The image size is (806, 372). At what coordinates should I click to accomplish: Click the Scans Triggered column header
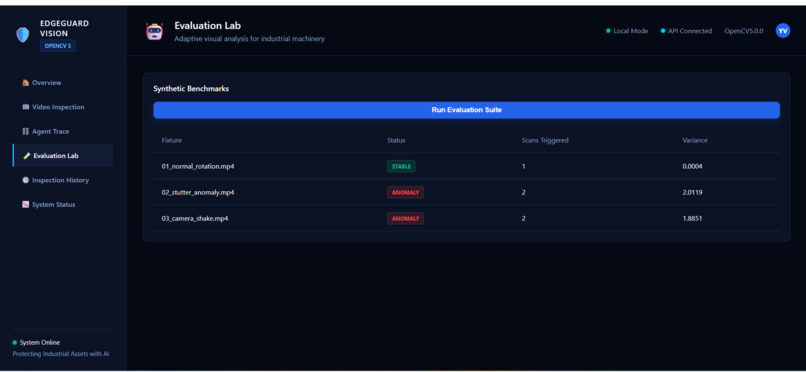(545, 140)
